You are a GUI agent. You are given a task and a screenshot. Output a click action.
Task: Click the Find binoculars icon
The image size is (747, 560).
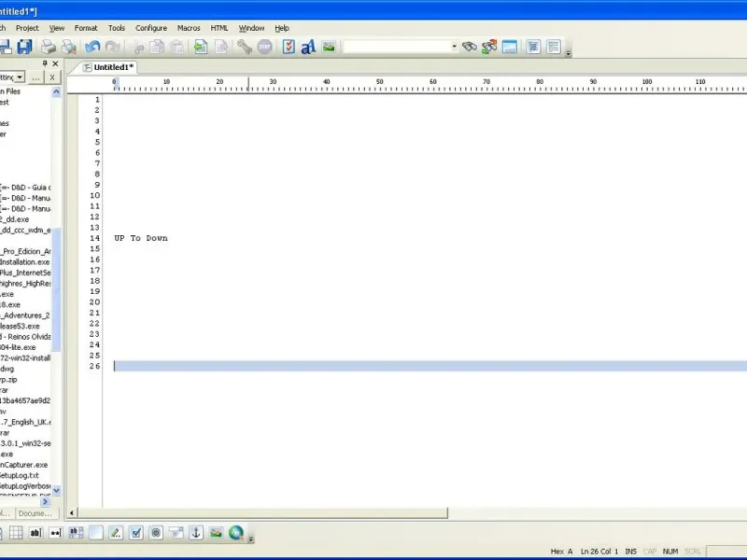pos(470,47)
